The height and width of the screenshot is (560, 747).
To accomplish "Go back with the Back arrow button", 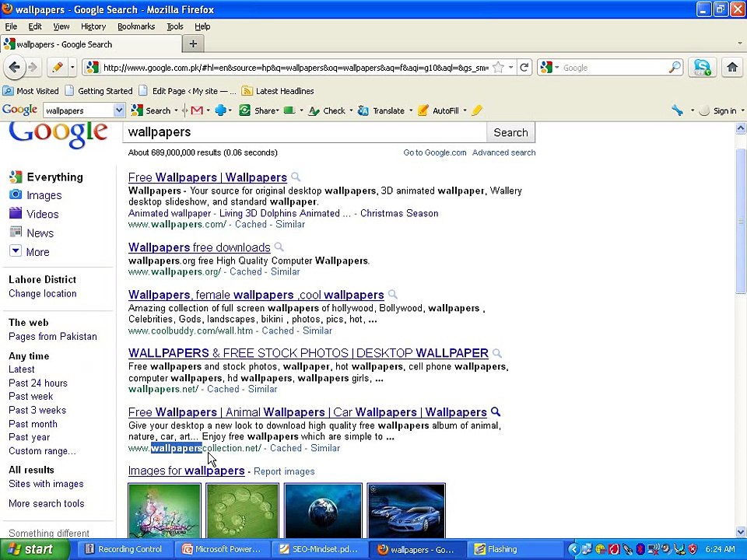I will (14, 68).
